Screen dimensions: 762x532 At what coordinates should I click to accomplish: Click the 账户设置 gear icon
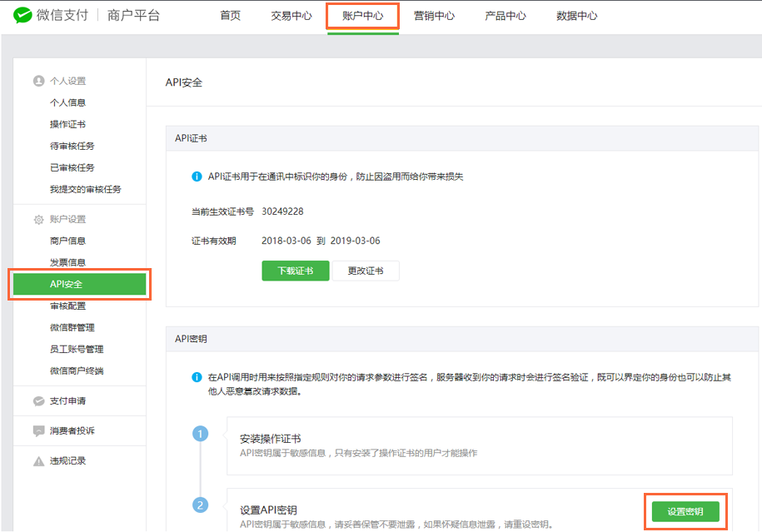(38, 220)
